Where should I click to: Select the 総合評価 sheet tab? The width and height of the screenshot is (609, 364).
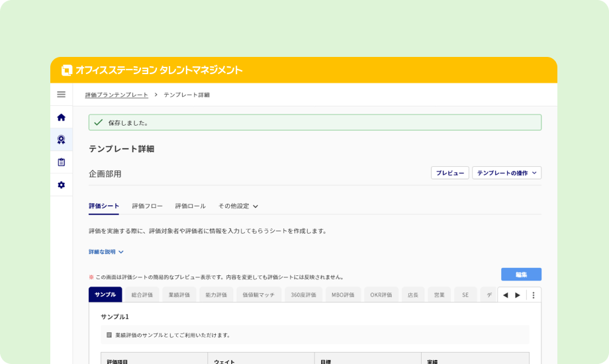tap(142, 295)
